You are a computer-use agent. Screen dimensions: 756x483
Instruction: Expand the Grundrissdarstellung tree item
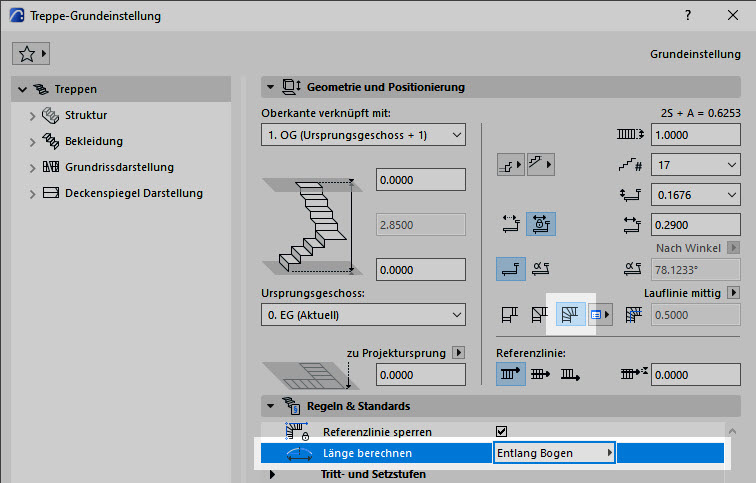tap(32, 168)
